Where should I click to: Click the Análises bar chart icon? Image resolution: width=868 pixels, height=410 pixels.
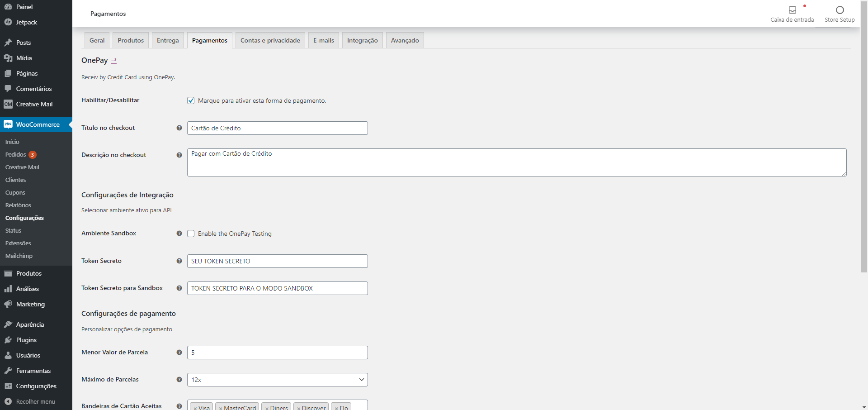(8, 289)
